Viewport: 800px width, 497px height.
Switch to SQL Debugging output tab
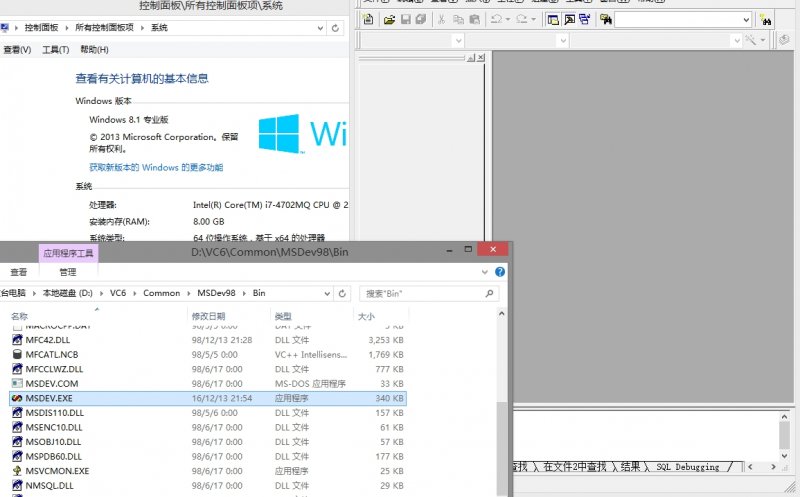(687, 467)
